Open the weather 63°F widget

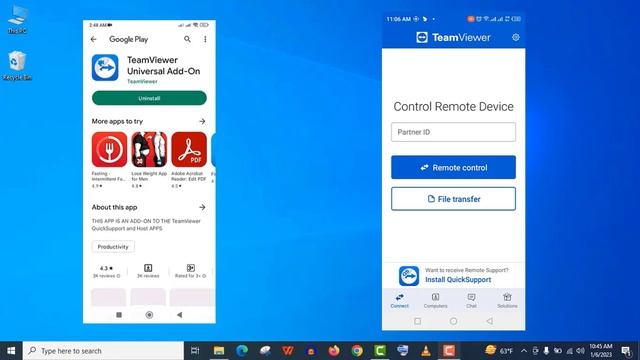click(x=499, y=351)
